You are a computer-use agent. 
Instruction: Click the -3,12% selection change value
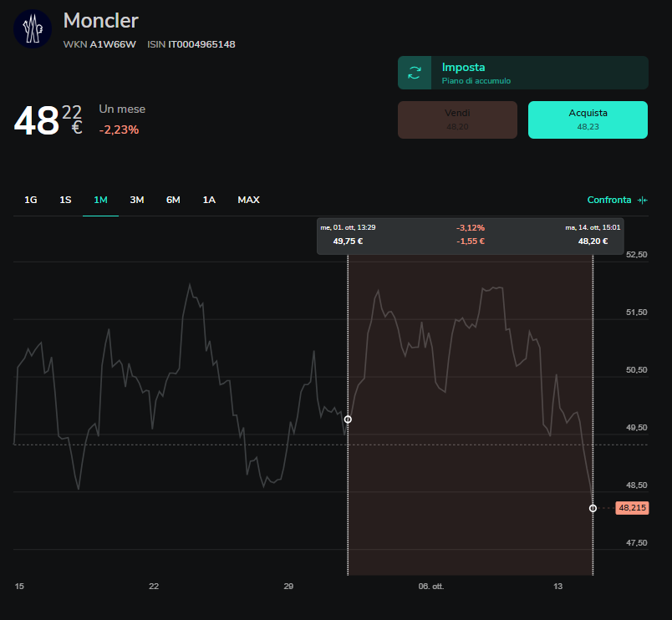click(470, 228)
